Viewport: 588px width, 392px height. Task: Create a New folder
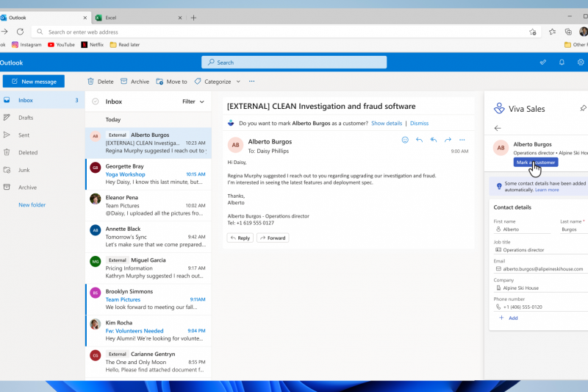32,204
